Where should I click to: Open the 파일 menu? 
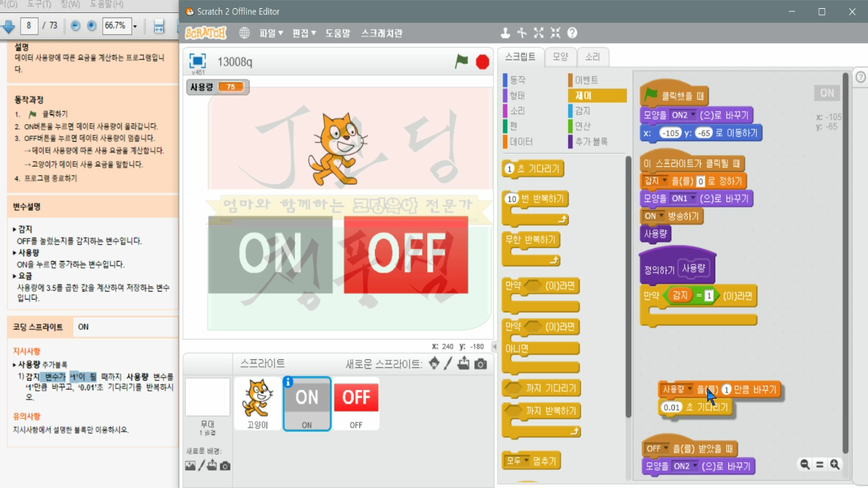(271, 33)
